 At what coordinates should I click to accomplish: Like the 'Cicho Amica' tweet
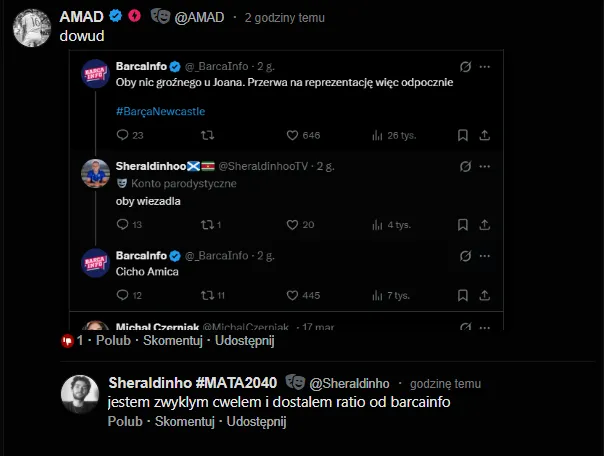[x=293, y=295]
